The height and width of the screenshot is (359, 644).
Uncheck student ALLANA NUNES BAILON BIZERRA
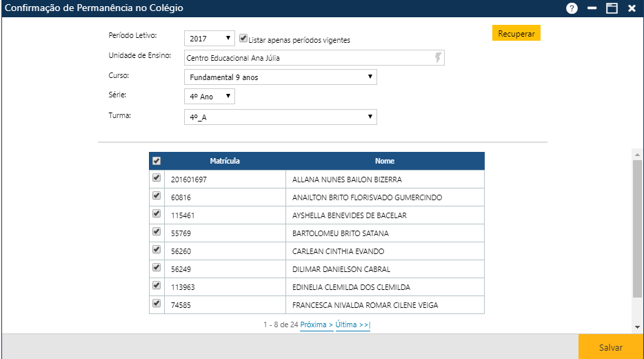[x=157, y=178]
